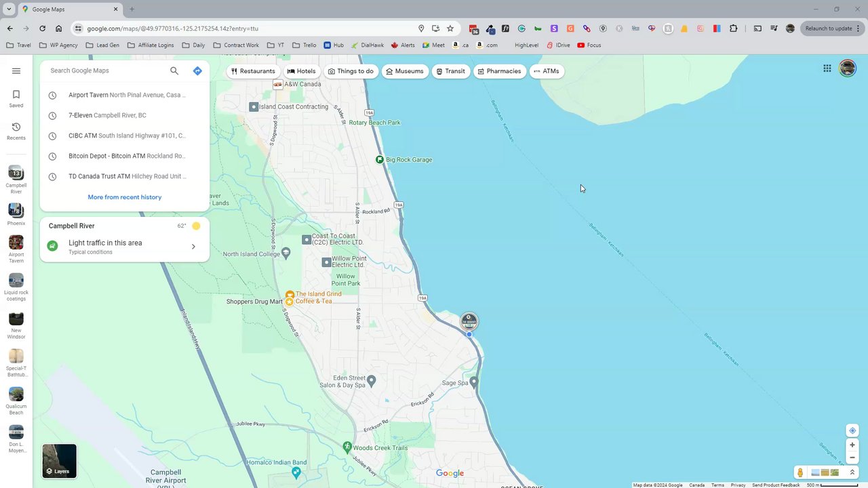Open the Lead Gen bookmarks folder
Image resolution: width=868 pixels, height=488 pixels.
click(x=102, y=45)
